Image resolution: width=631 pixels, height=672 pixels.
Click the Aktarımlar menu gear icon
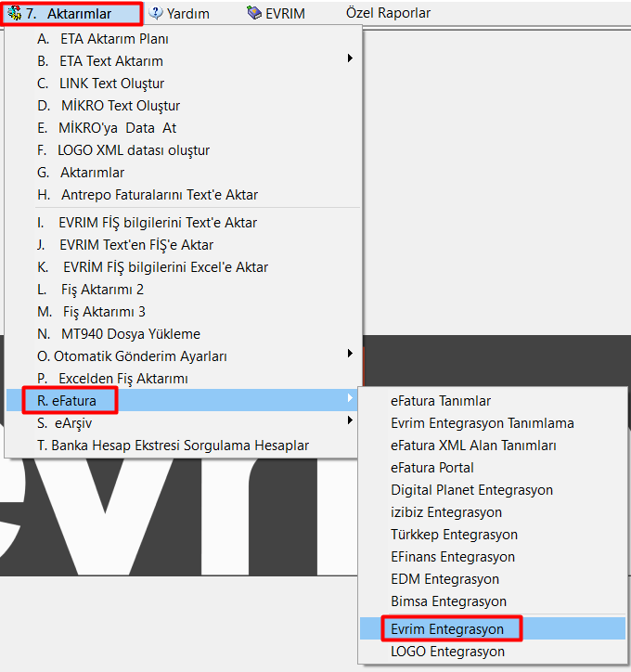14,13
